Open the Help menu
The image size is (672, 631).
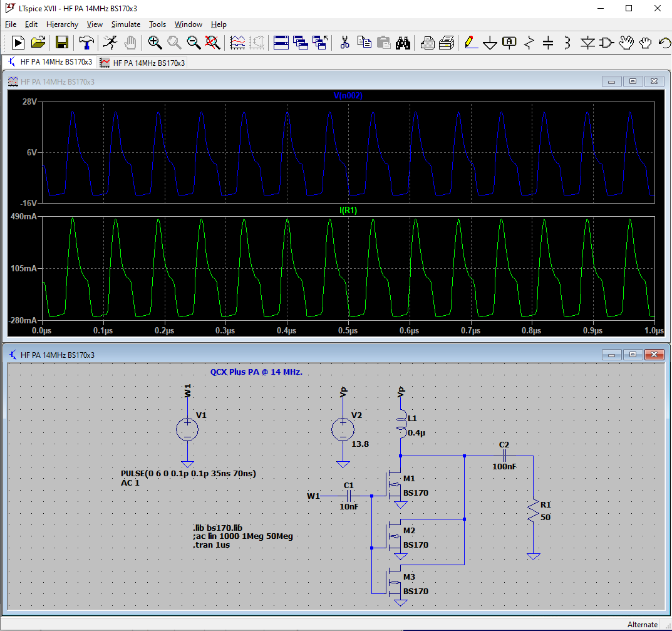pos(219,24)
